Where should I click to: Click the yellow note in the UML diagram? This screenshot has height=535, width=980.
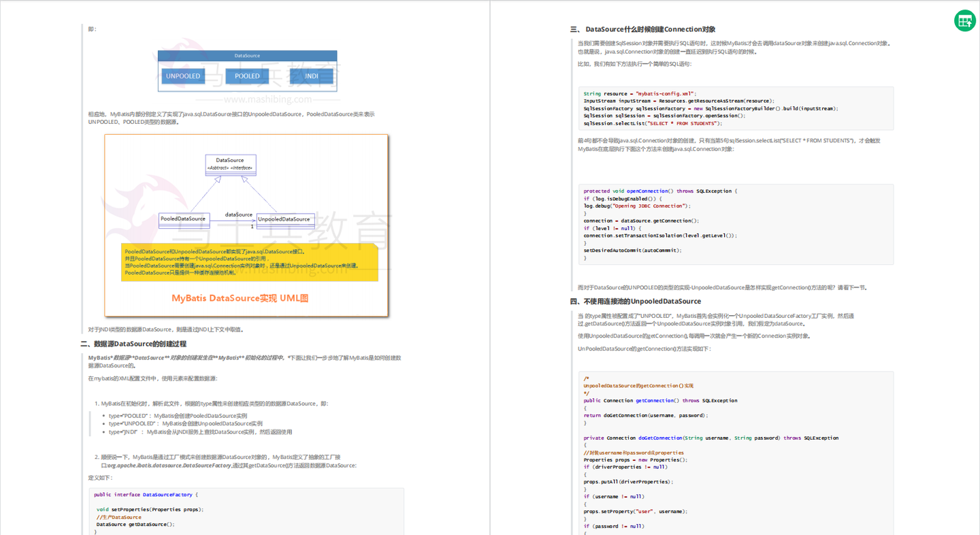click(x=249, y=262)
